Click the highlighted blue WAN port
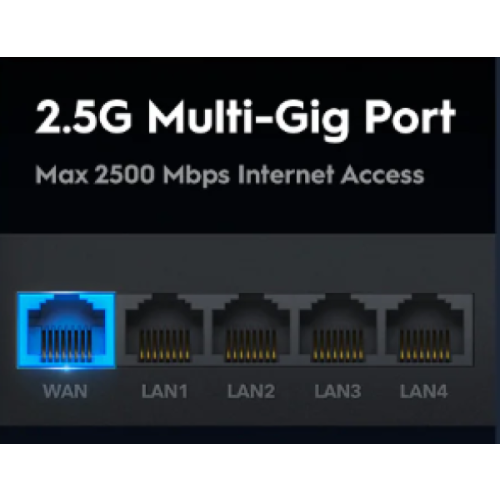This screenshot has height=500, width=500. click(x=66, y=330)
